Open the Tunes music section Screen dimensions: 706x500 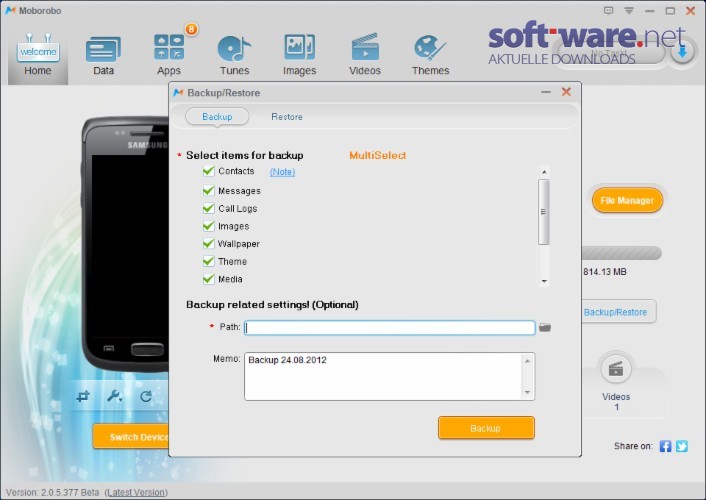point(234,55)
